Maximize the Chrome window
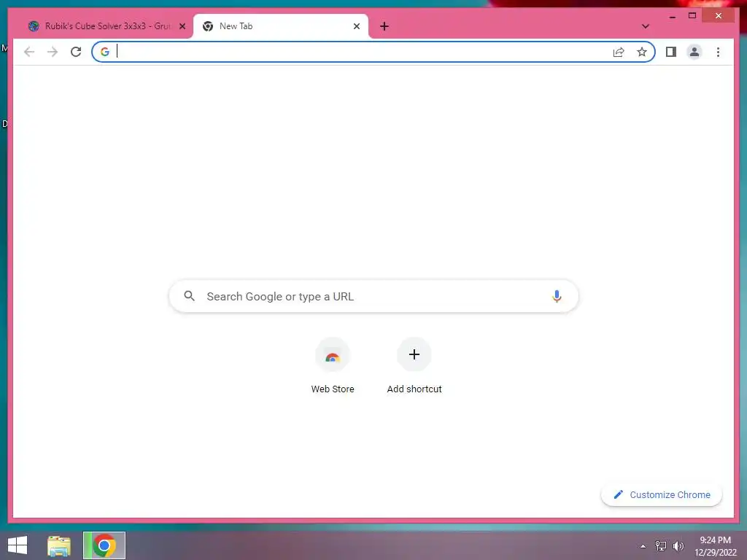Image resolution: width=747 pixels, height=560 pixels. click(x=692, y=16)
